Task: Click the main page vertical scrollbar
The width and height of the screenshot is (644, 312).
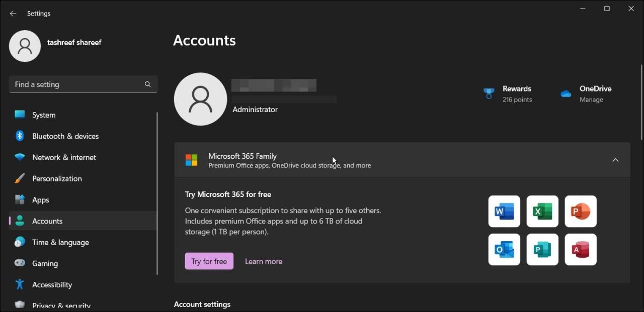Action: click(641, 102)
